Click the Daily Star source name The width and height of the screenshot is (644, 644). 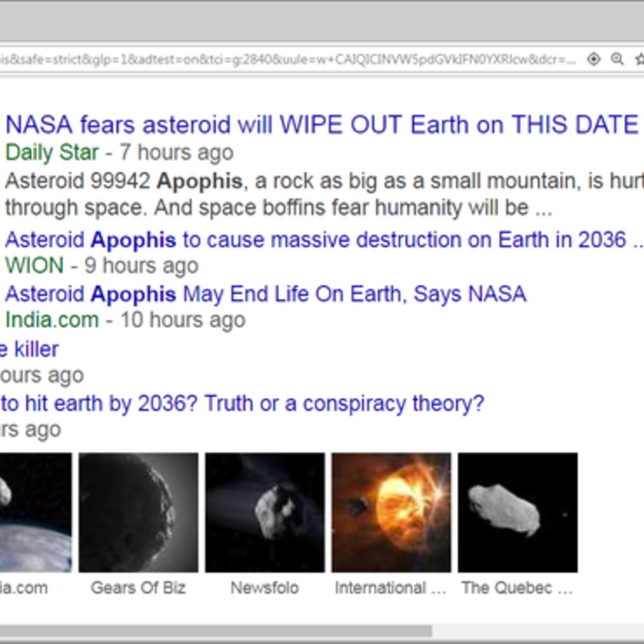[x=52, y=152]
